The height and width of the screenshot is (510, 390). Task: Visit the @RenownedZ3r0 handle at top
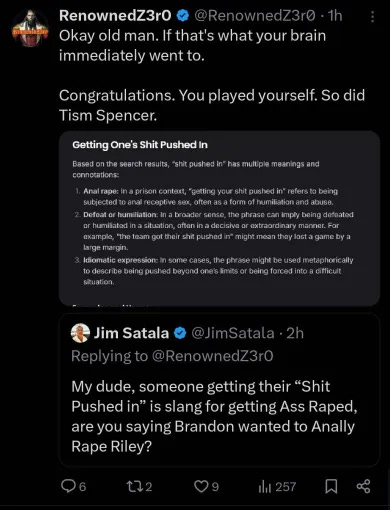pos(255,16)
